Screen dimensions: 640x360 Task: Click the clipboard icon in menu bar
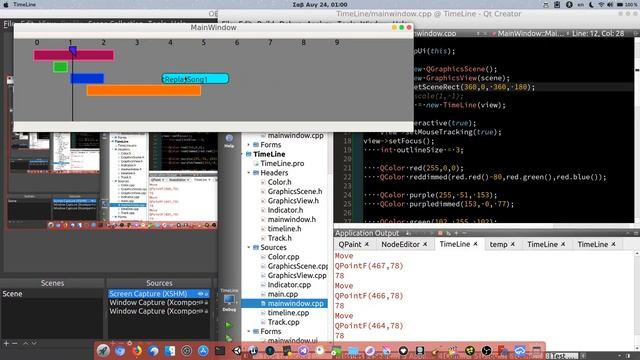(557, 4)
